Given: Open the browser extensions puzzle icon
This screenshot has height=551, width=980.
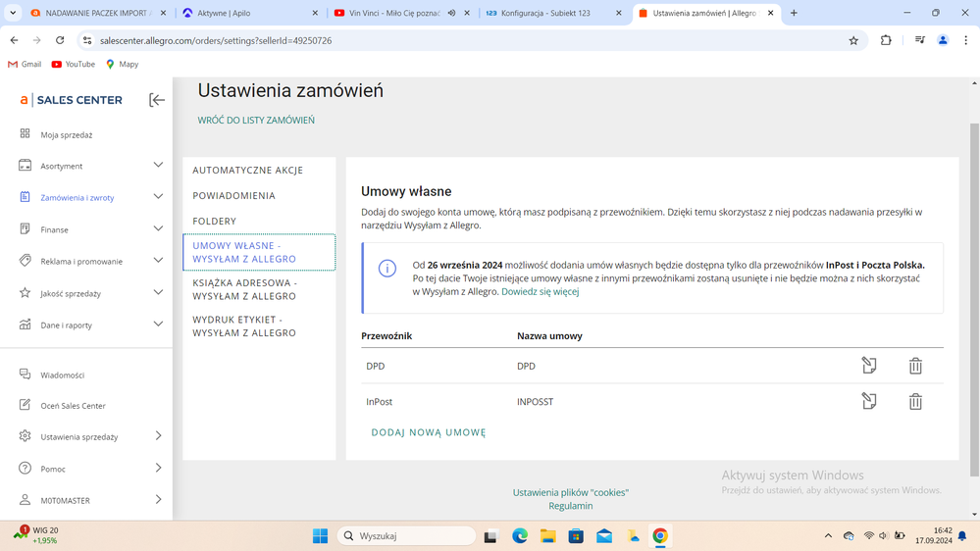Looking at the screenshot, I should point(886,40).
